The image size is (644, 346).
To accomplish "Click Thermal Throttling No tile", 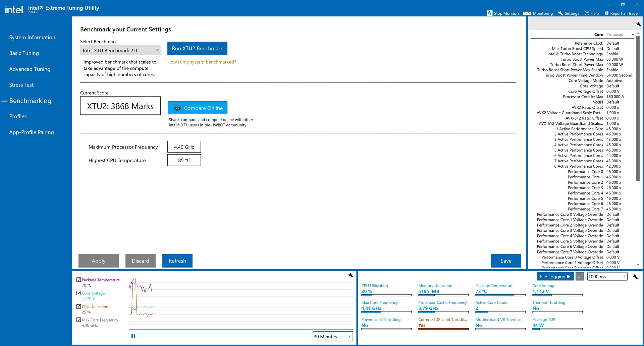I will pyautogui.click(x=557, y=307).
